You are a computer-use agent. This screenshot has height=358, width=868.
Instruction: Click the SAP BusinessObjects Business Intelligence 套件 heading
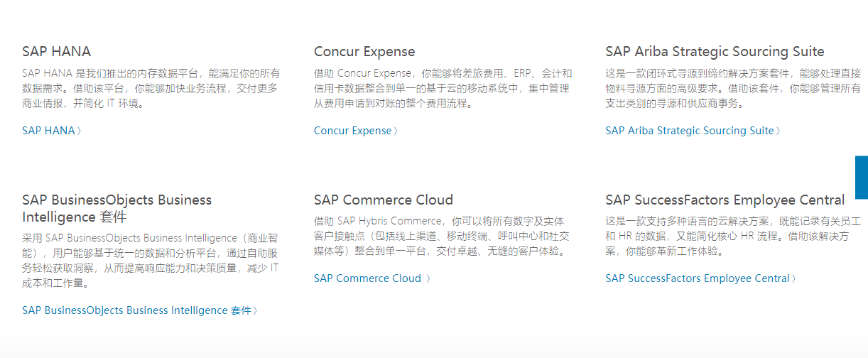coord(116,208)
